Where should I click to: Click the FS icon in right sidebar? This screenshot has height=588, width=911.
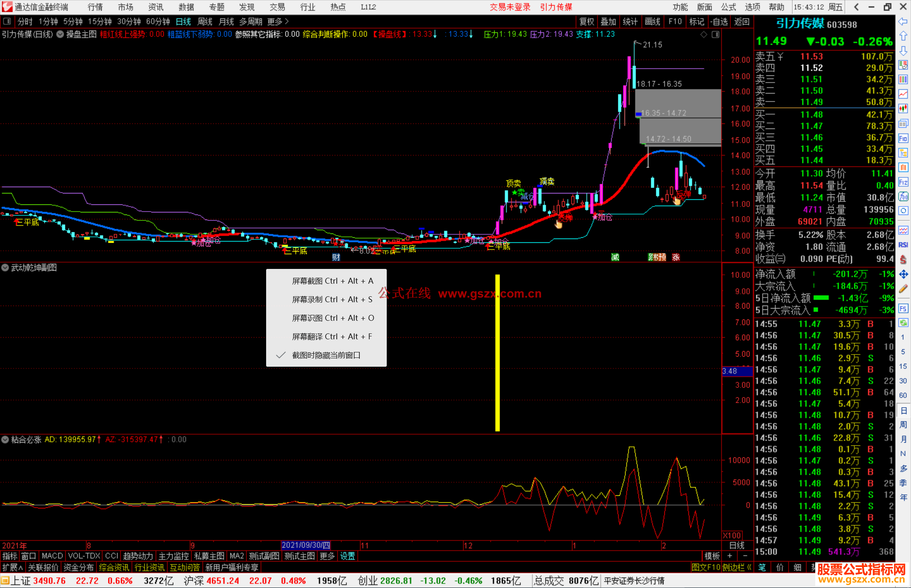pos(903,309)
